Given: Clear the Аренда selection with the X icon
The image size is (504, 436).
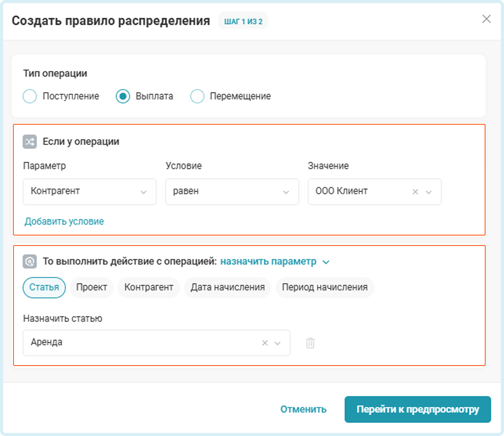Looking at the screenshot, I should 265,343.
